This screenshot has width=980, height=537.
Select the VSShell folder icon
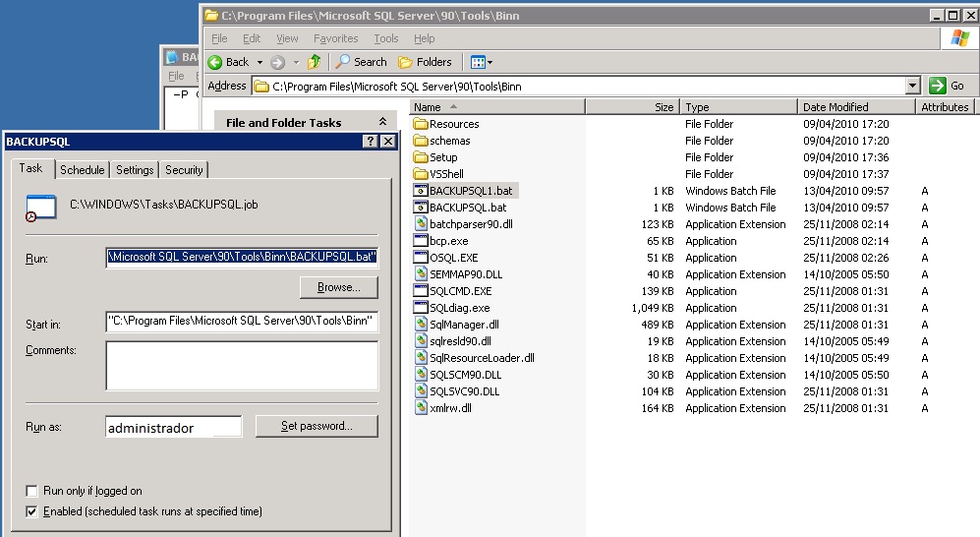pos(421,174)
